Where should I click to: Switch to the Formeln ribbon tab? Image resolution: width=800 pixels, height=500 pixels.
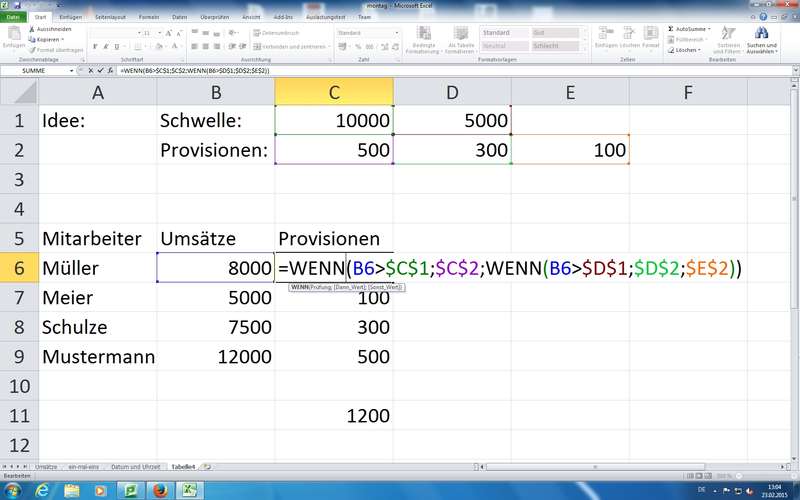click(x=149, y=17)
